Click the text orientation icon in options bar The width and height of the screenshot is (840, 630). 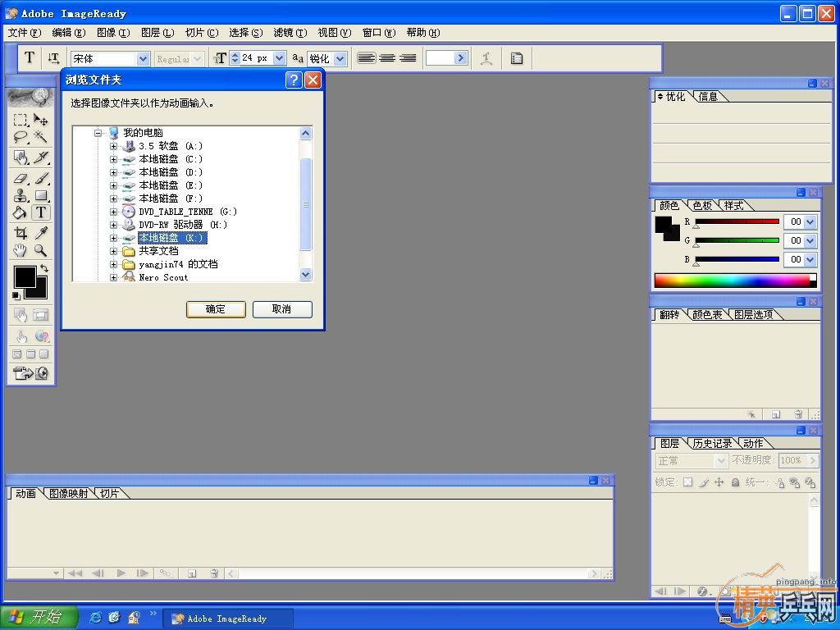coord(53,58)
